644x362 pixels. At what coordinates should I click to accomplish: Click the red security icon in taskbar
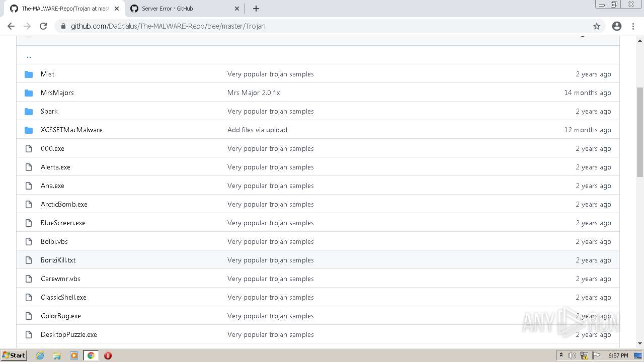(108, 355)
